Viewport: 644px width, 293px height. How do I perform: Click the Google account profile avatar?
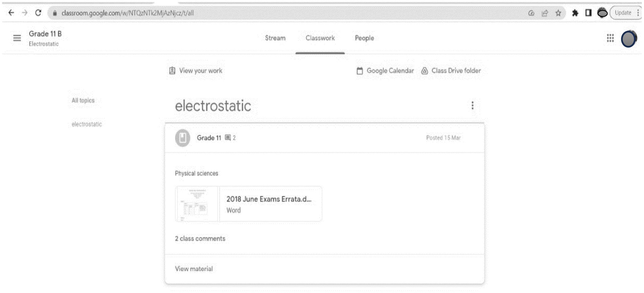628,39
